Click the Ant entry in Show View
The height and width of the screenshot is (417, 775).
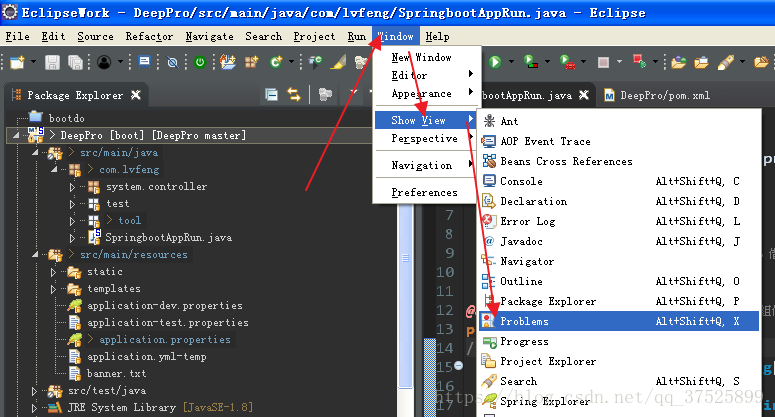click(619, 121)
